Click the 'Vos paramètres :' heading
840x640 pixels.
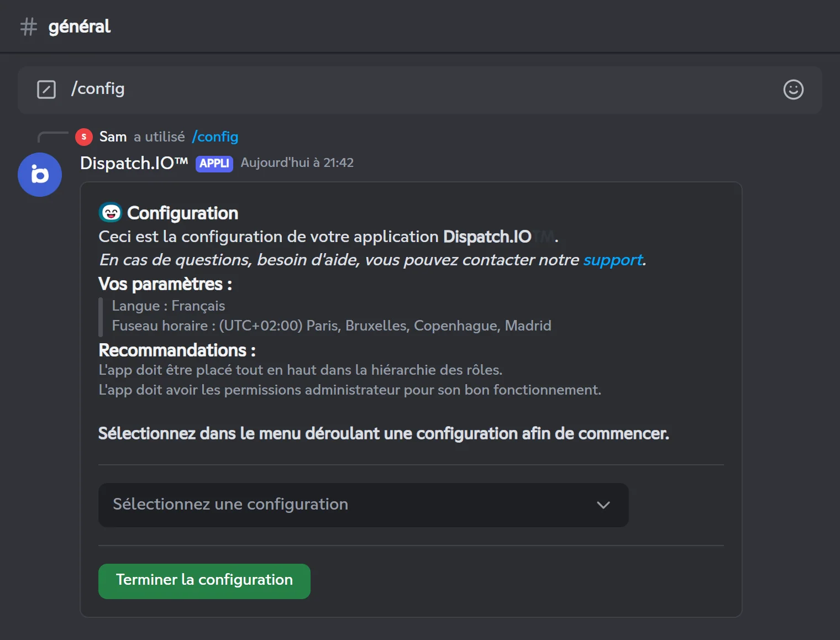(x=165, y=284)
